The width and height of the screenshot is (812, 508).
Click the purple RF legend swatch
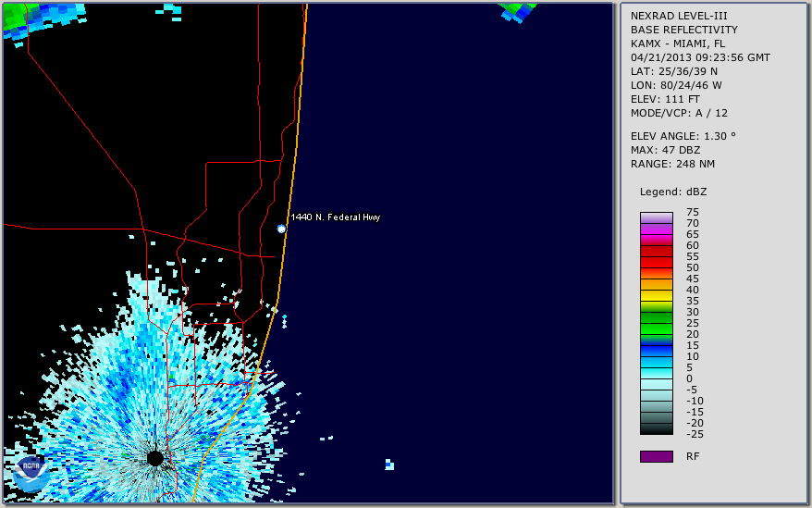pyautogui.click(x=656, y=456)
